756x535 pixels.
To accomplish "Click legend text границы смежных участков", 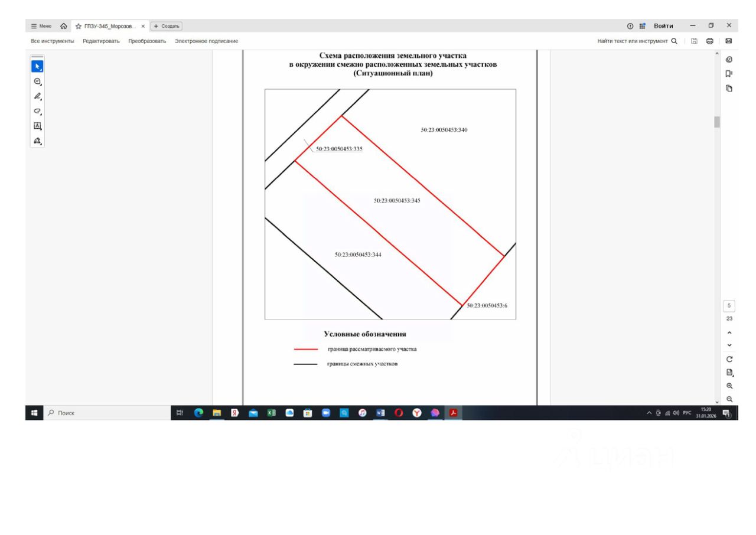I will [362, 364].
